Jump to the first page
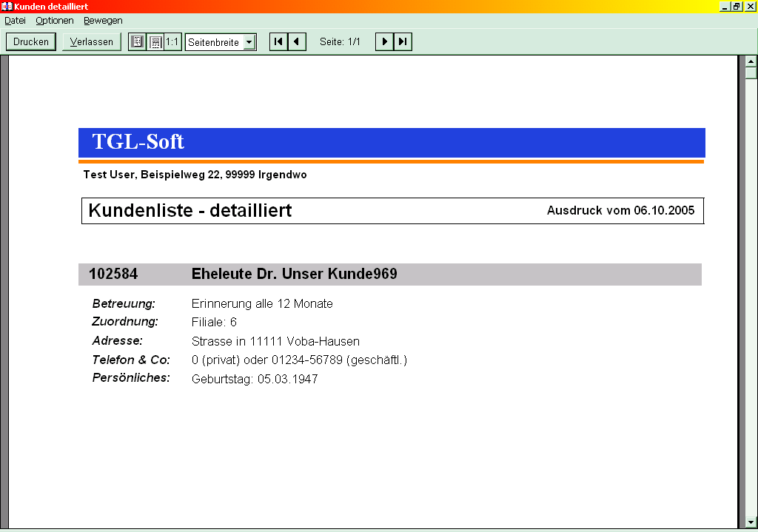This screenshot has height=532, width=758. click(x=278, y=41)
